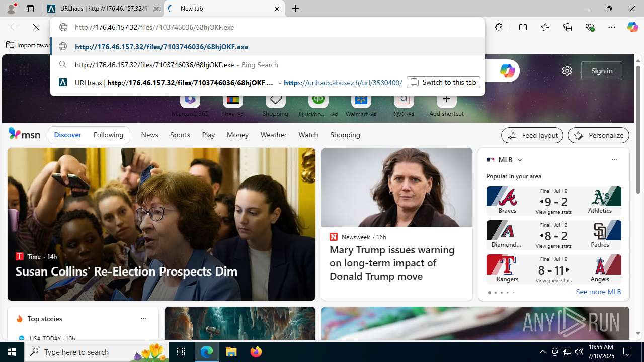Open the Add shortcut tile
This screenshot has height=362, width=644.
point(446,105)
